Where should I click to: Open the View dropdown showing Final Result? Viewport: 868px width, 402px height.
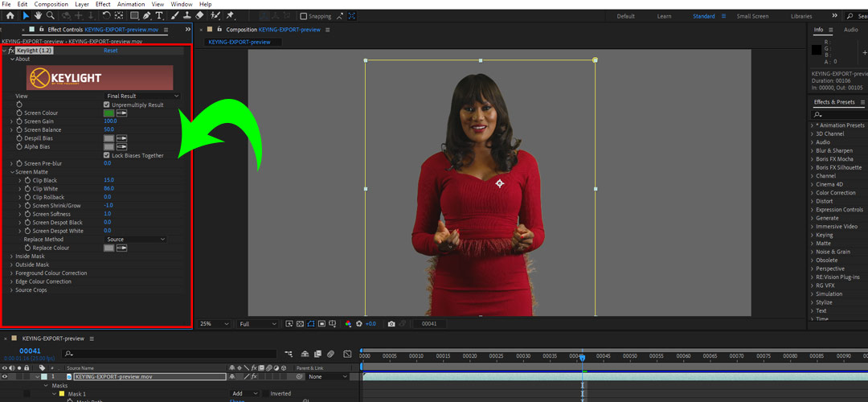[x=142, y=96]
